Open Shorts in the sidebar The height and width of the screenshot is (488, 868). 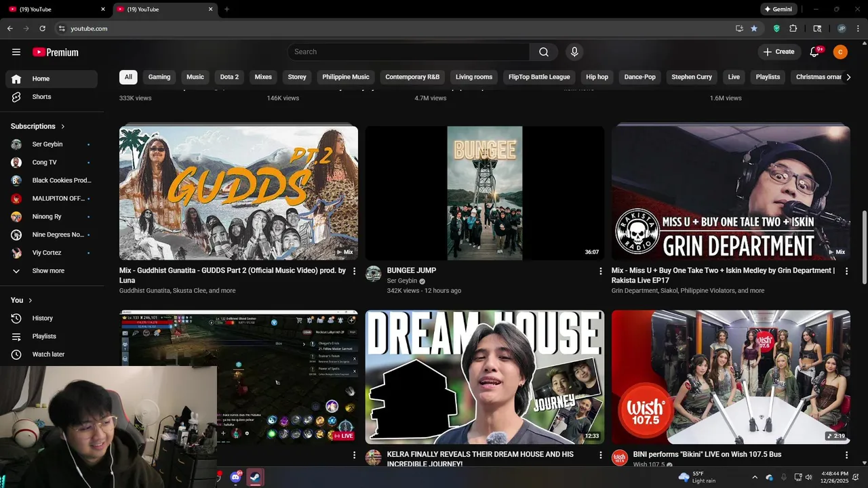(52, 97)
